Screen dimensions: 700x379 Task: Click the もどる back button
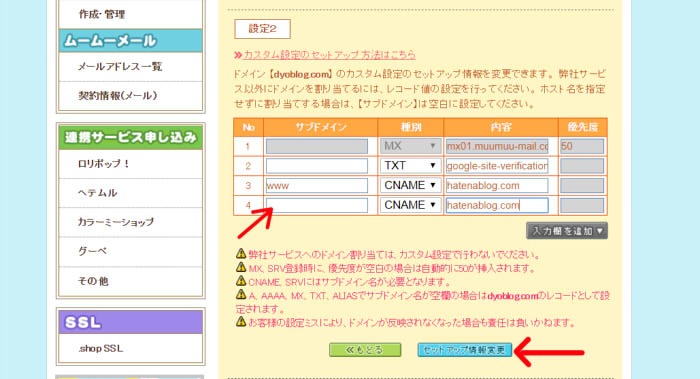(x=365, y=350)
